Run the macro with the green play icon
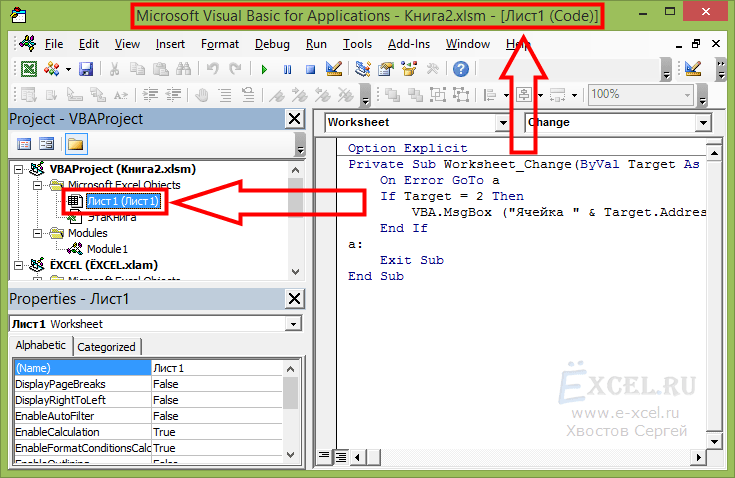 click(264, 69)
